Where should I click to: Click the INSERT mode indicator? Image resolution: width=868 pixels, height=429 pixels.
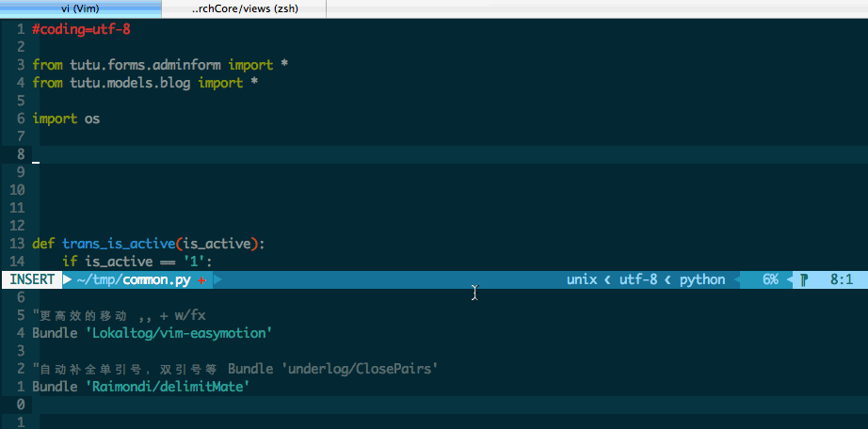[32, 279]
